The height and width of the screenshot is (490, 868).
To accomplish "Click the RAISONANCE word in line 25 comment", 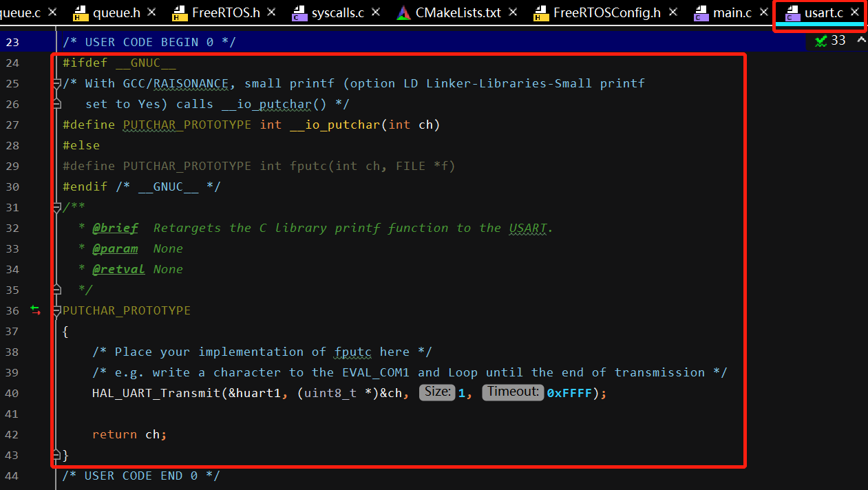I will click(x=191, y=83).
